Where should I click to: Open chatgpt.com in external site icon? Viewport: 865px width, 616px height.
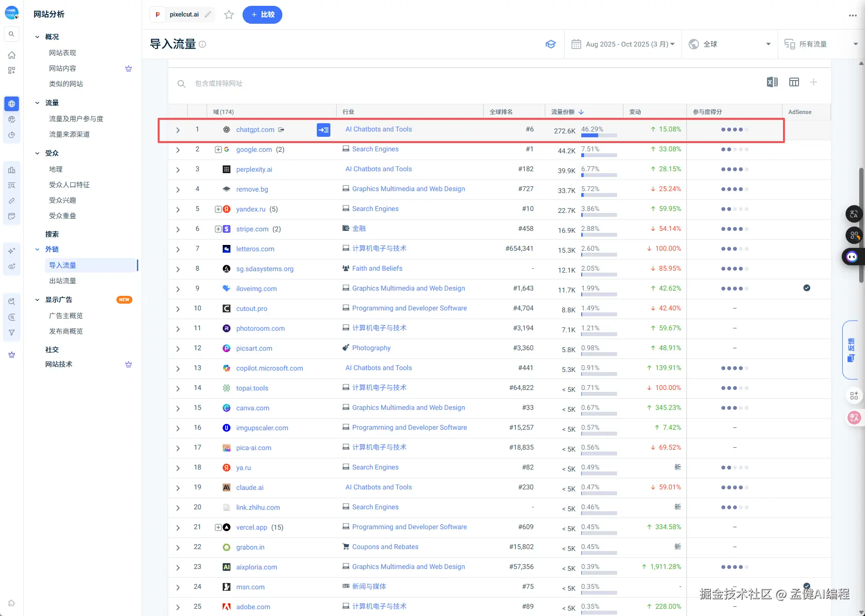[x=281, y=130]
